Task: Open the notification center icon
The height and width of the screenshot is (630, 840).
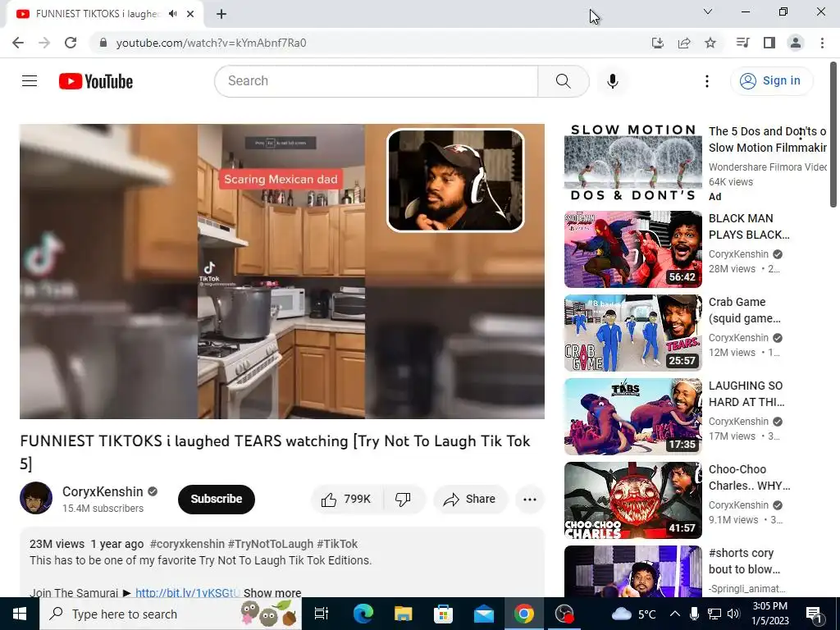Action: (814, 614)
